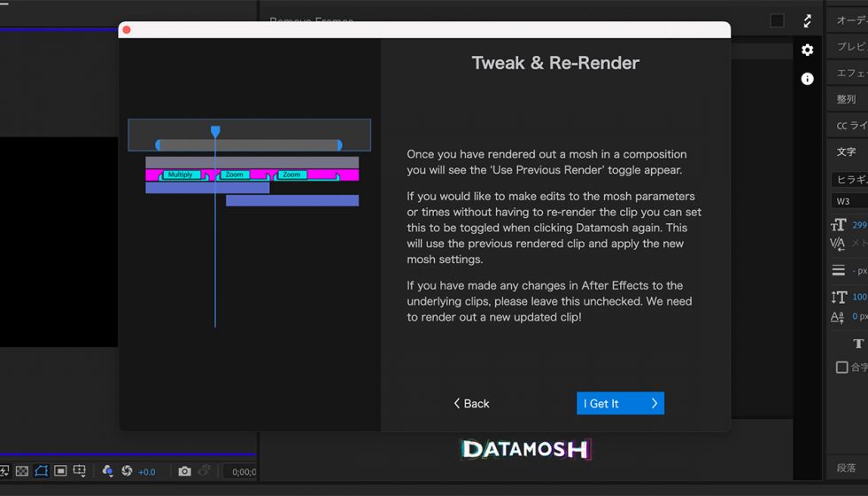
Task: Open the オーデ panel tab
Action: 851,20
